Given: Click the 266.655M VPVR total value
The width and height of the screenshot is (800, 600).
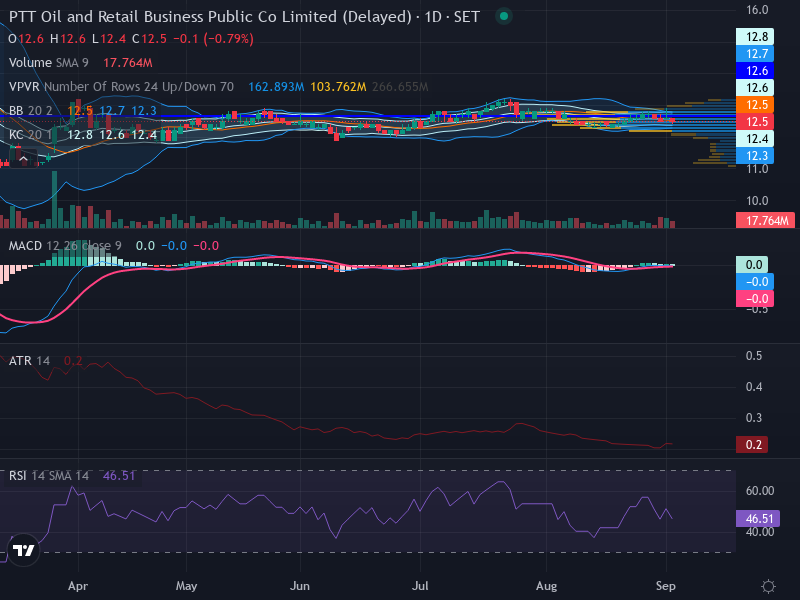Looking at the screenshot, I should click(400, 87).
